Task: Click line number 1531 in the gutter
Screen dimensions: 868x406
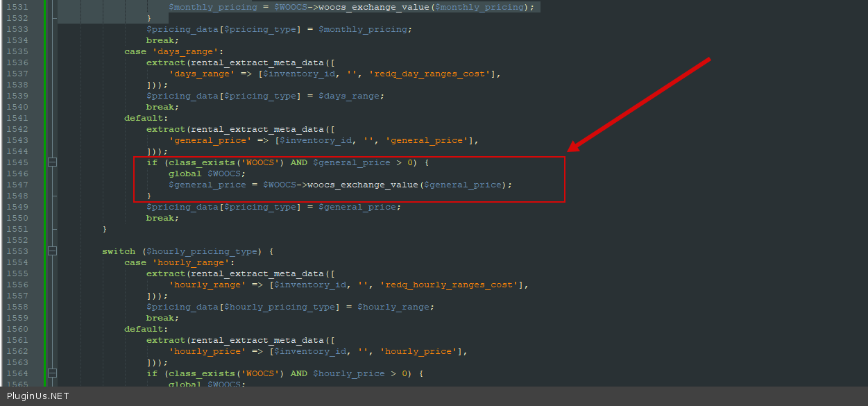Action: point(17,7)
